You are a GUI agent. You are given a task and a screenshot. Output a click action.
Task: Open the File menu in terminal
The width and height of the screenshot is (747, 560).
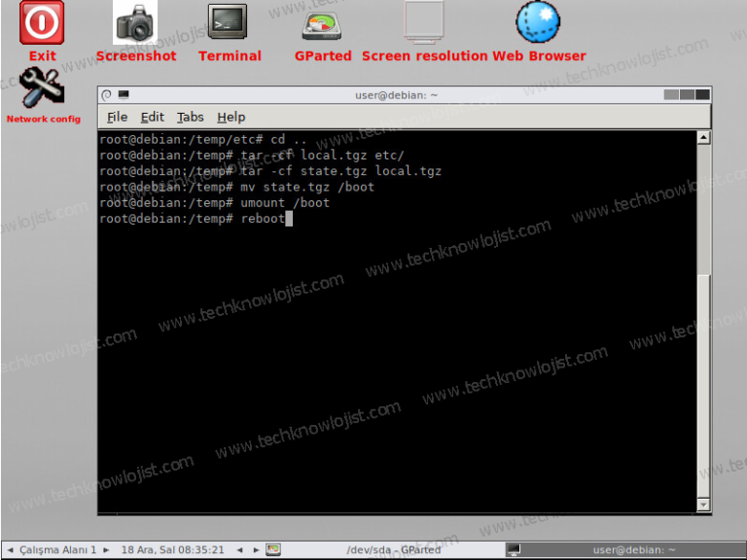(x=117, y=117)
